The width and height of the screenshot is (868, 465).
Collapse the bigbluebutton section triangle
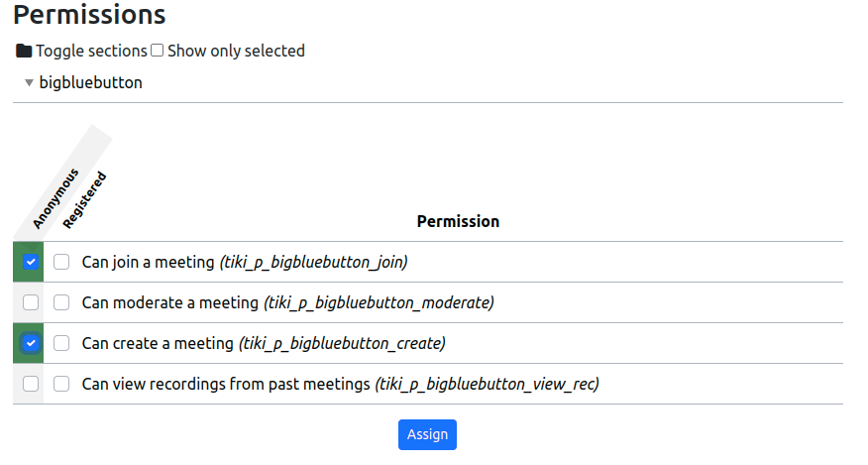click(30, 82)
